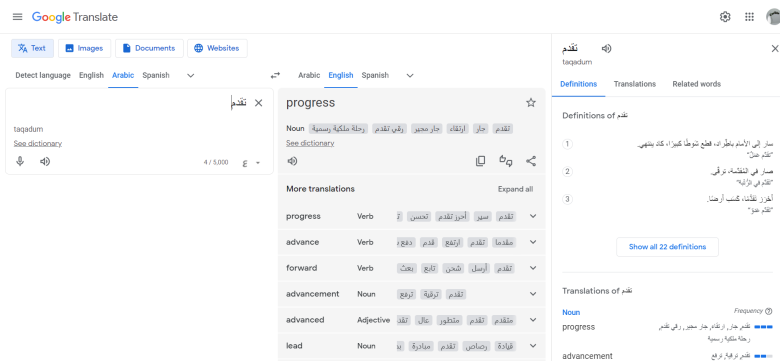Screen dimensions: 780x361
Task: Select English as source language
Action: coord(91,76)
